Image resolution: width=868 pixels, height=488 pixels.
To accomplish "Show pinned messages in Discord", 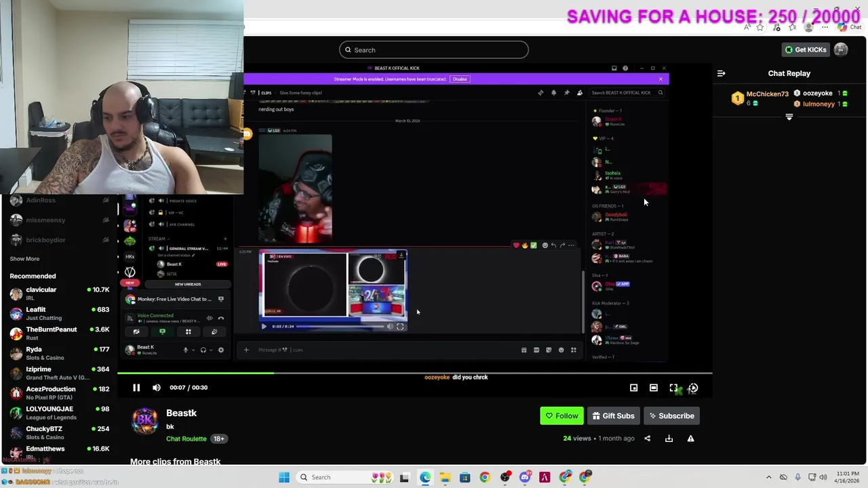I will pyautogui.click(x=566, y=93).
